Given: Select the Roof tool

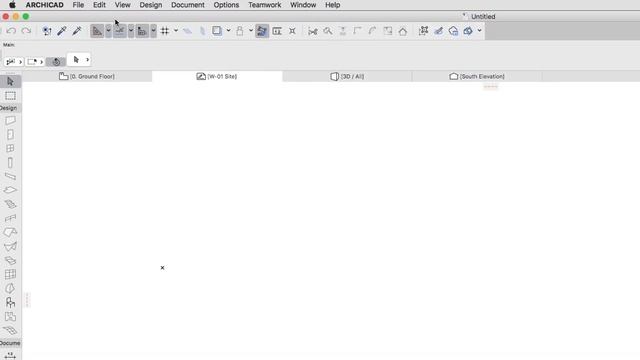Looking at the screenshot, I should point(10,232).
